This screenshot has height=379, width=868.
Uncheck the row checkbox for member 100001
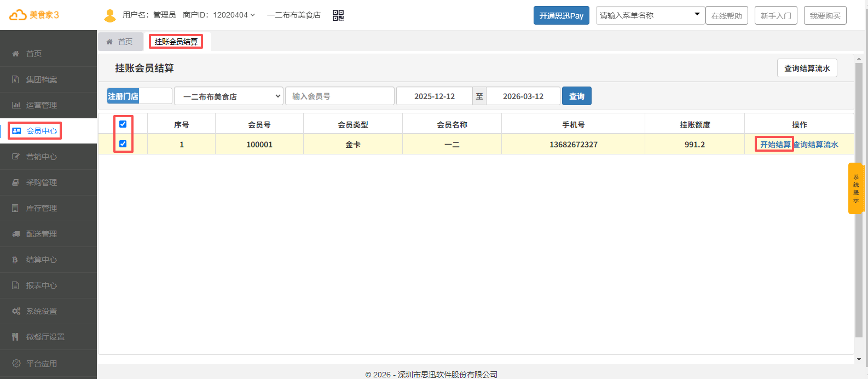(123, 144)
